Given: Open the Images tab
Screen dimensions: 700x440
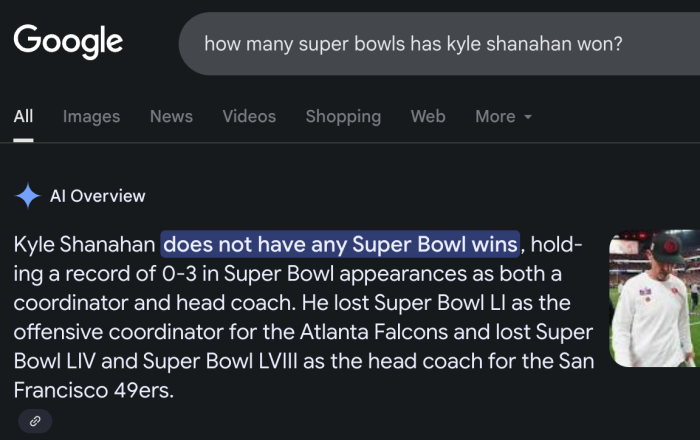Looking at the screenshot, I should click(x=91, y=116).
